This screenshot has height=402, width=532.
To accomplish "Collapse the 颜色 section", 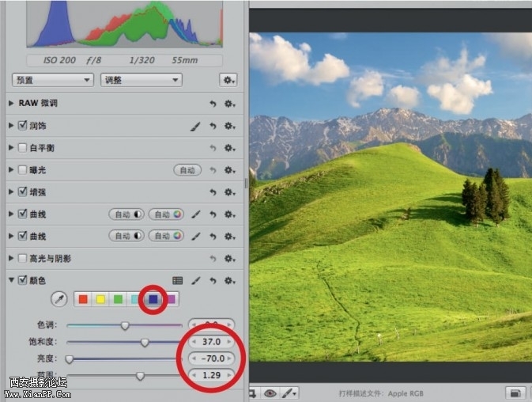I will coord(11,280).
